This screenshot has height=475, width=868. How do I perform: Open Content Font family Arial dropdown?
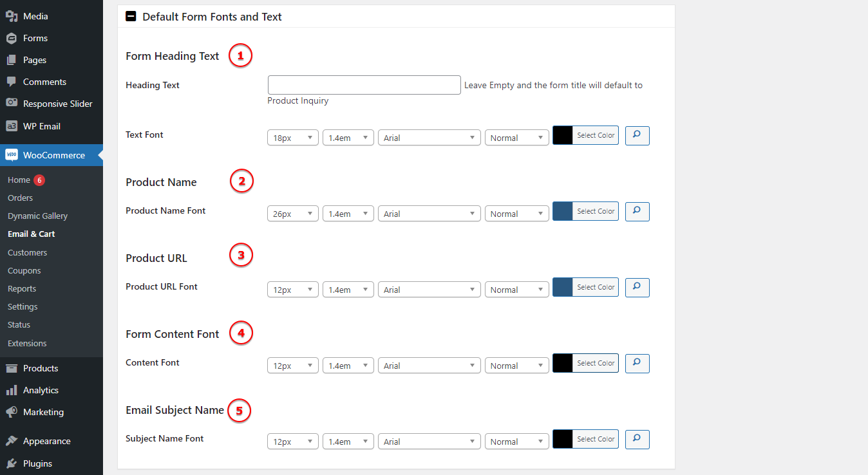point(429,366)
